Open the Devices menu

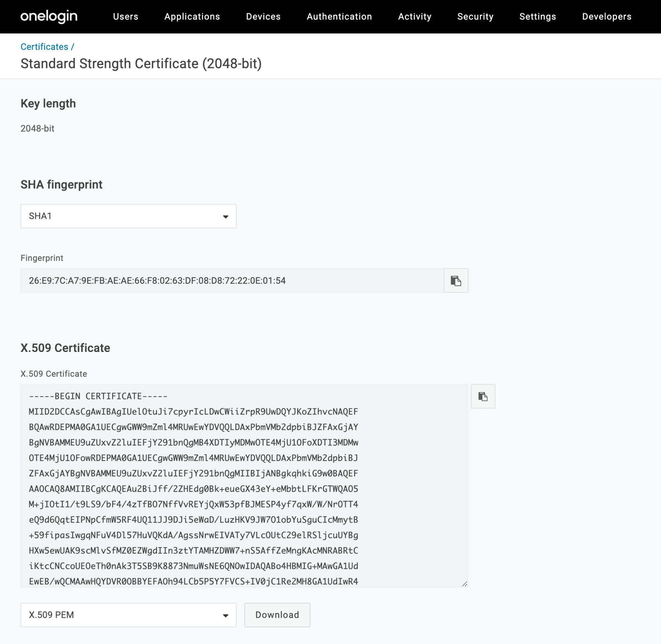coord(263,17)
